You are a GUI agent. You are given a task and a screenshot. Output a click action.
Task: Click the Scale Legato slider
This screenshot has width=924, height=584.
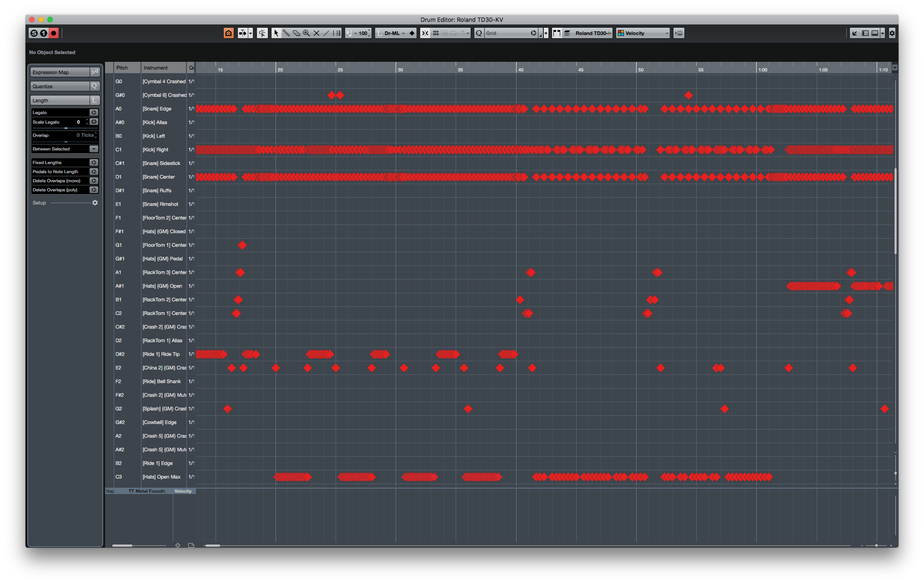[x=65, y=128]
